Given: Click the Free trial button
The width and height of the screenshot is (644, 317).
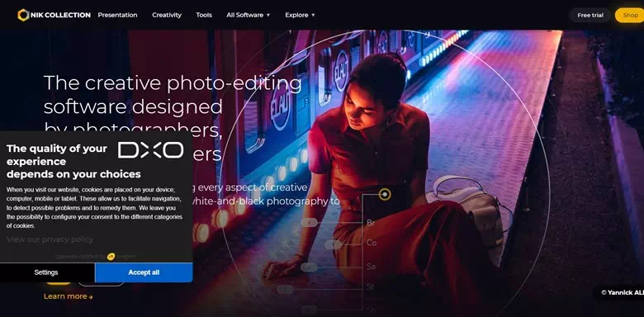Looking at the screenshot, I should pos(590,15).
